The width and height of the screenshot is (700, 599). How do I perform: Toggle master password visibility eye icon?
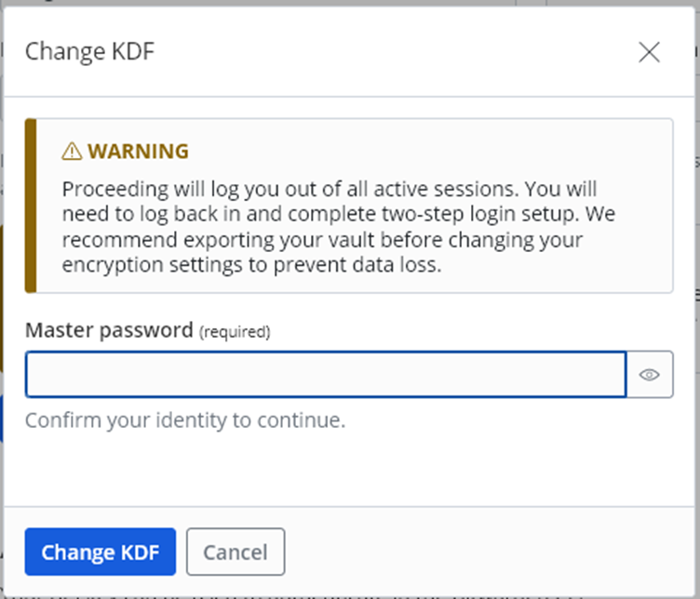click(650, 375)
